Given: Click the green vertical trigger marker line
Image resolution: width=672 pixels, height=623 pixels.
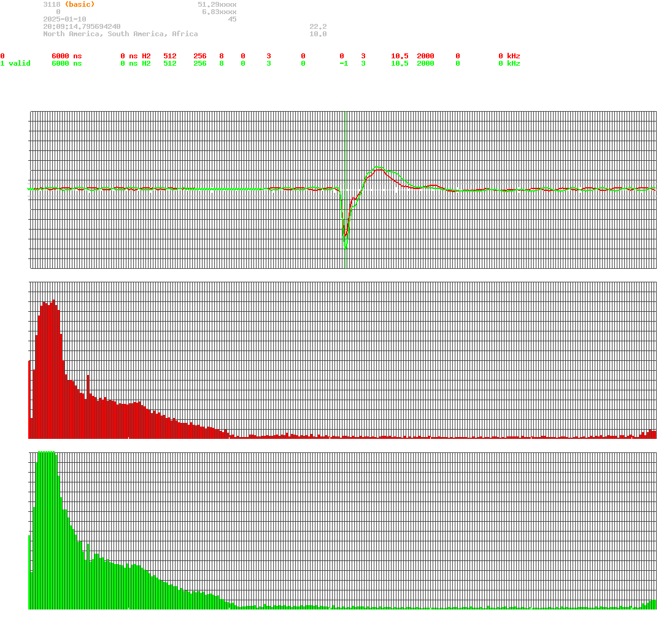Looking at the screenshot, I should [x=346, y=190].
